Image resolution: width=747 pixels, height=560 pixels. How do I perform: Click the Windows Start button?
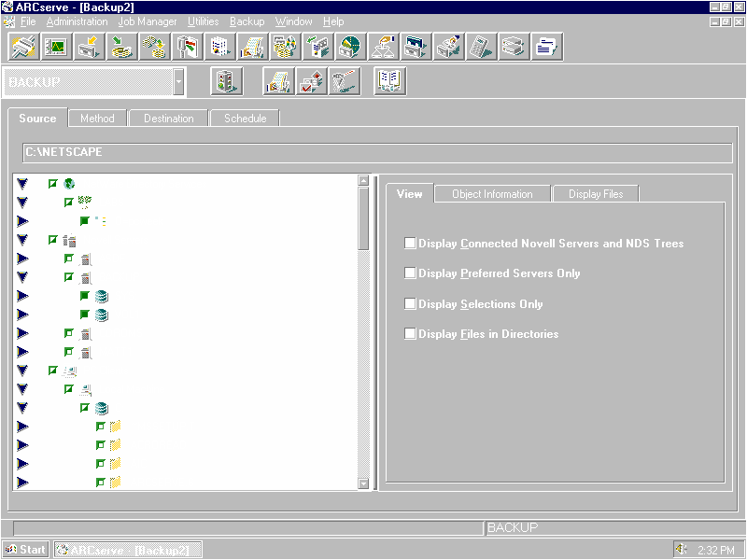[x=26, y=549]
